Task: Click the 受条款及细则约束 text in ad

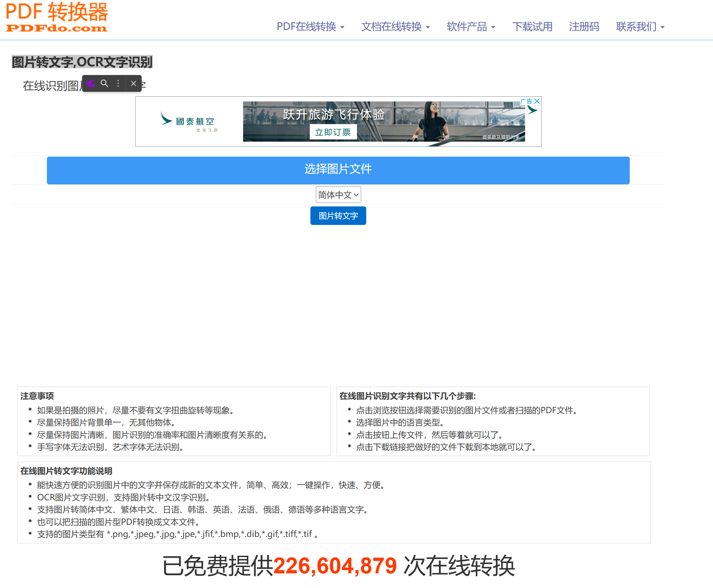Action: tap(501, 137)
